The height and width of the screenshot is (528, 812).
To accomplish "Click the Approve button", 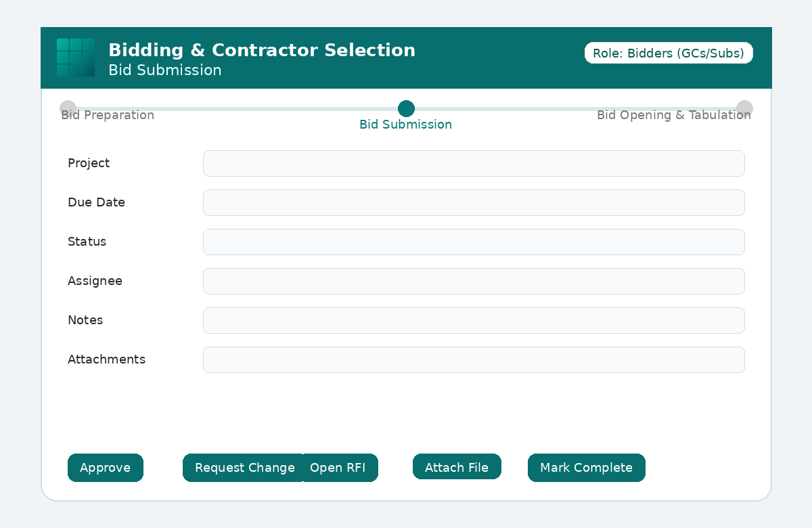I will (x=106, y=468).
